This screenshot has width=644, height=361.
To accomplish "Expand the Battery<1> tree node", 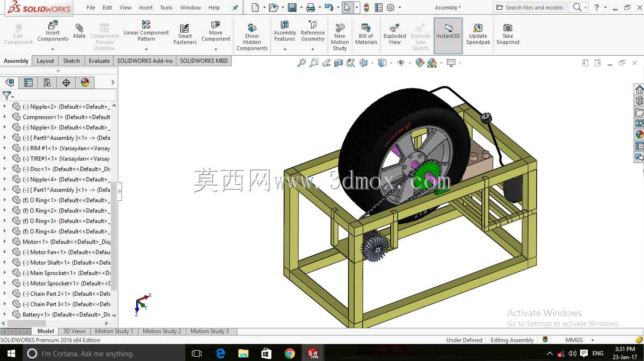I will (x=5, y=314).
